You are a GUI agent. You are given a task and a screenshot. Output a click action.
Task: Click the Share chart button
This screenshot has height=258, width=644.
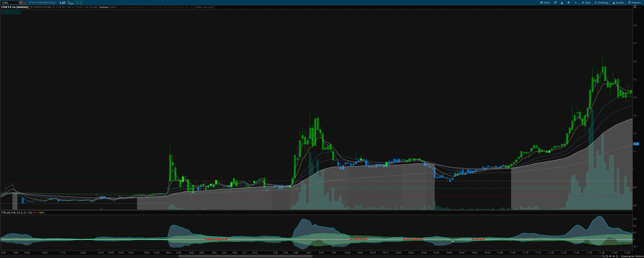545,3
